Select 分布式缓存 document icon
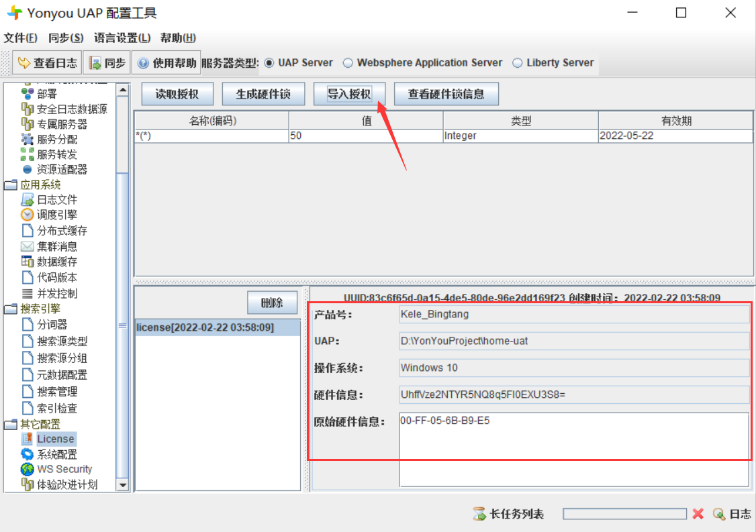756x532 pixels. pos(28,230)
